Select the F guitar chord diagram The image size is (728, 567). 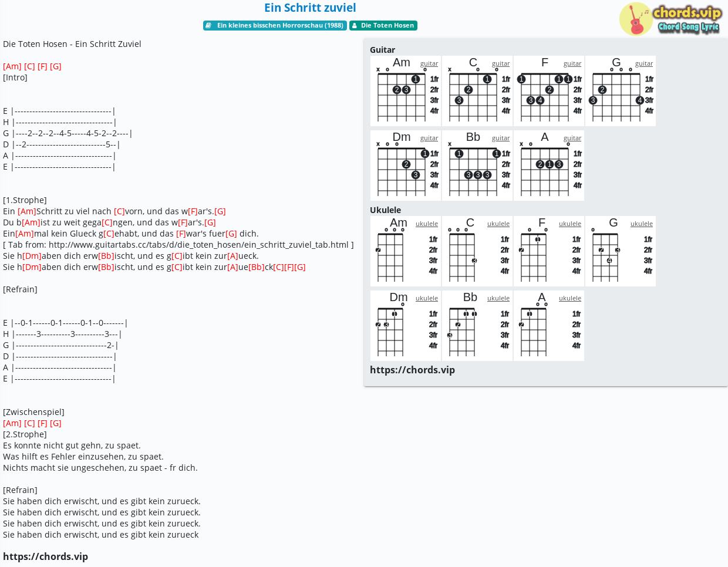(549, 91)
